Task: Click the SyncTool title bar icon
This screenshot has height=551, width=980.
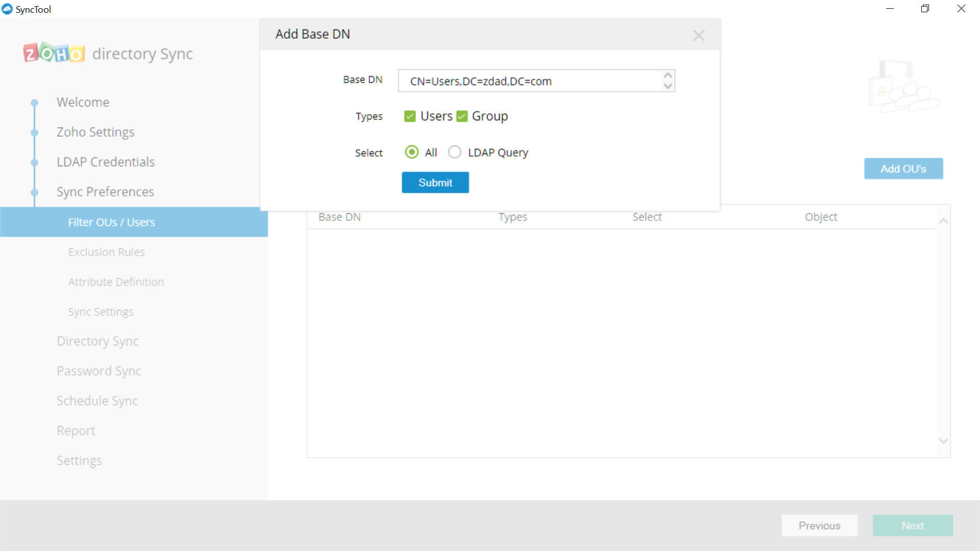Action: point(7,9)
